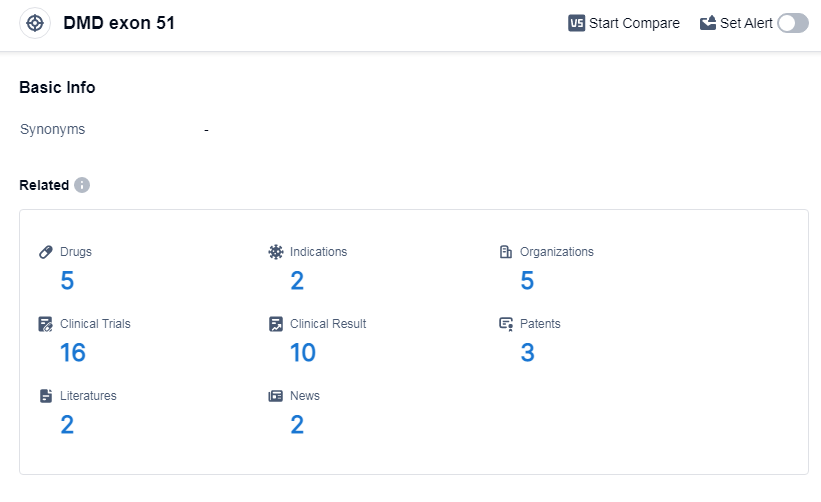Viewport: 821px width, 502px height.
Task: Click the Clinical Trials icon
Action: 46,324
